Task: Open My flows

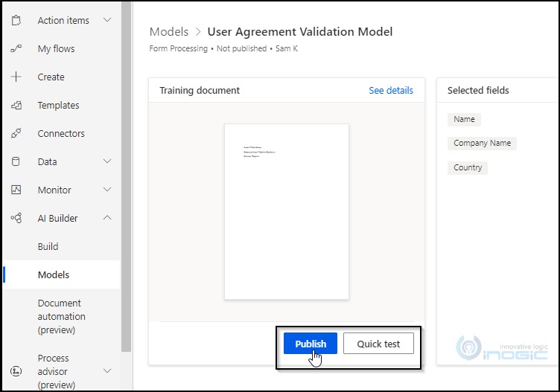Action: pos(56,48)
